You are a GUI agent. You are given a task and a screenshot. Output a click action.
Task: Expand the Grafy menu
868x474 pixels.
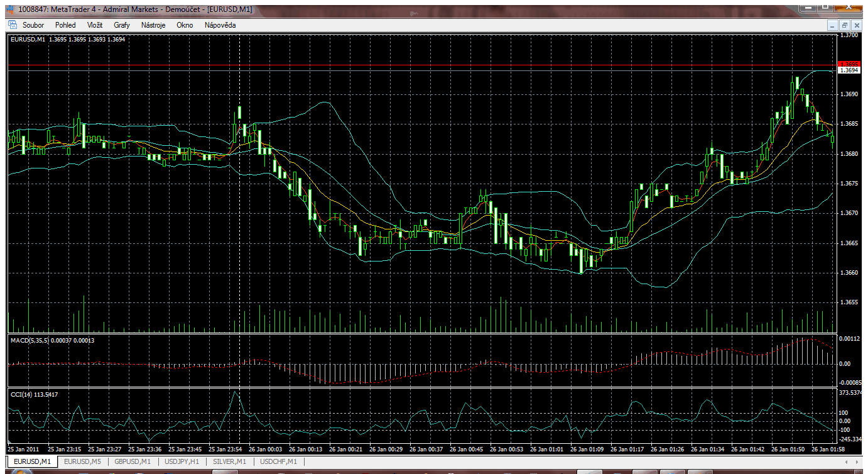tap(122, 25)
